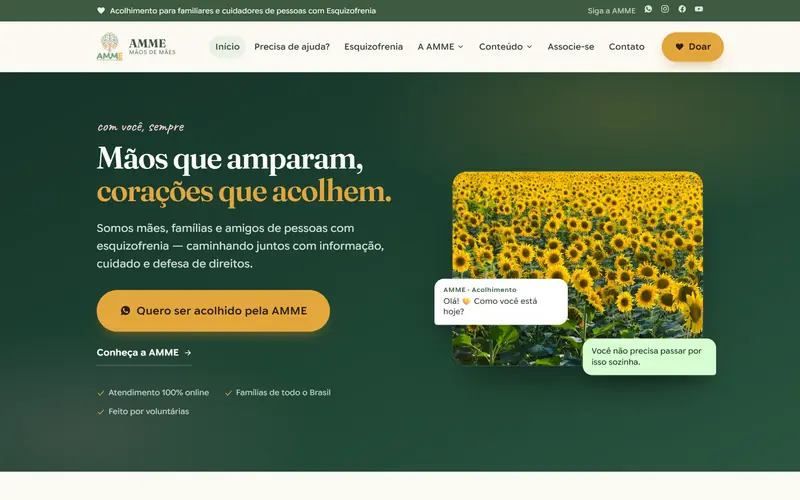This screenshot has height=500, width=800.
Task: Click the AMME Mãos de Mães wordmark
Action: click(x=152, y=46)
